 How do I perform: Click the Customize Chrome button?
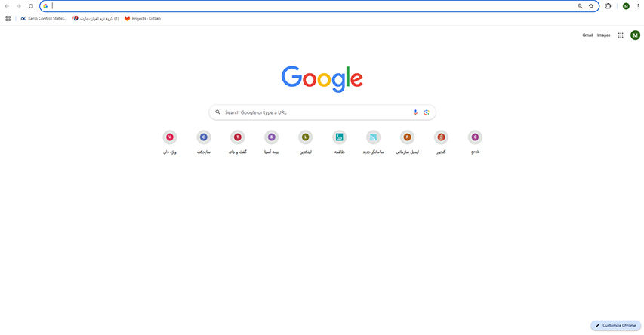tap(615, 325)
